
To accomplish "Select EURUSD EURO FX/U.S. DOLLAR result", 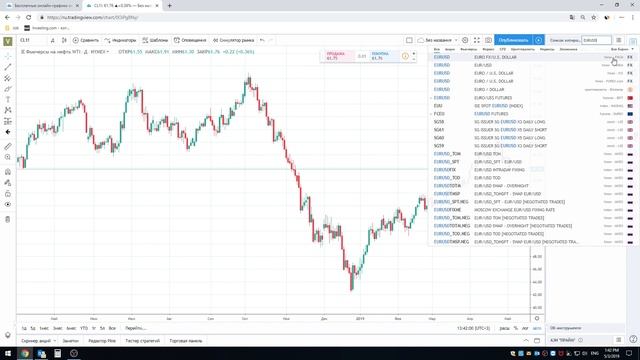I will tap(533, 57).
